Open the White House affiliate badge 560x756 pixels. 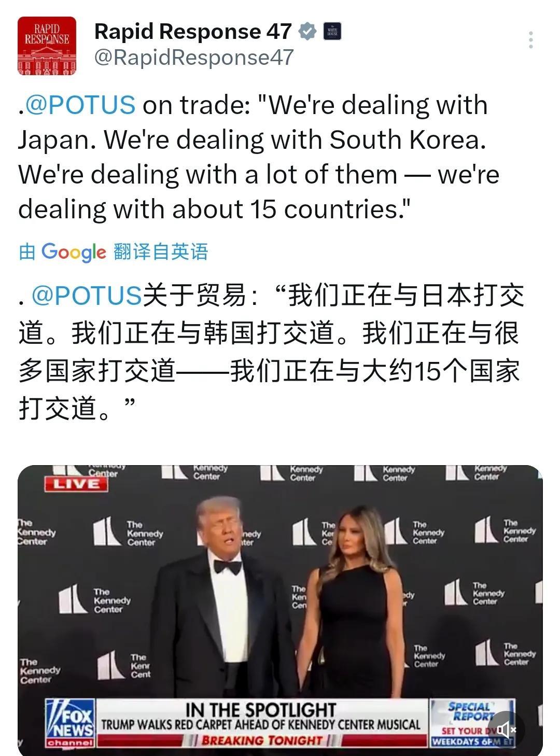click(332, 32)
